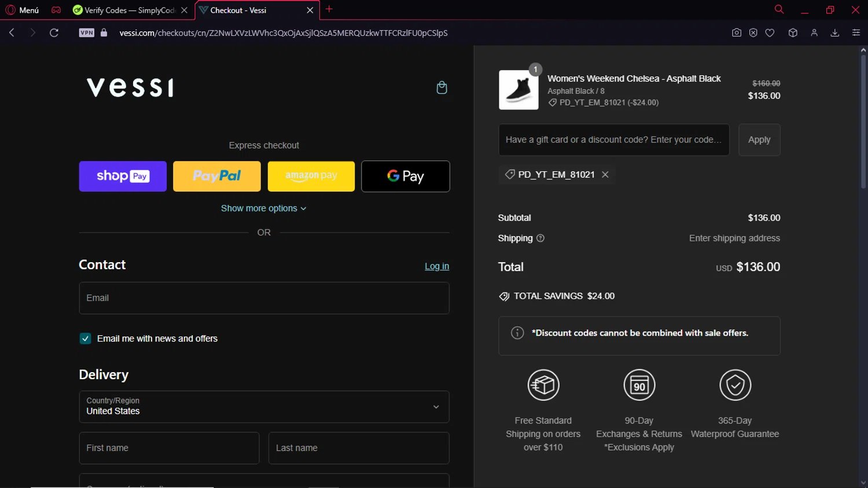Viewport: 868px width, 488px height.
Task: Click the gift card or discount code field
Action: (614, 140)
